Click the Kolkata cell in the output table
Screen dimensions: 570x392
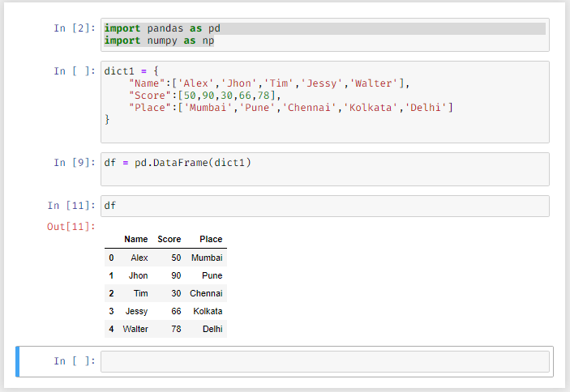click(x=208, y=311)
